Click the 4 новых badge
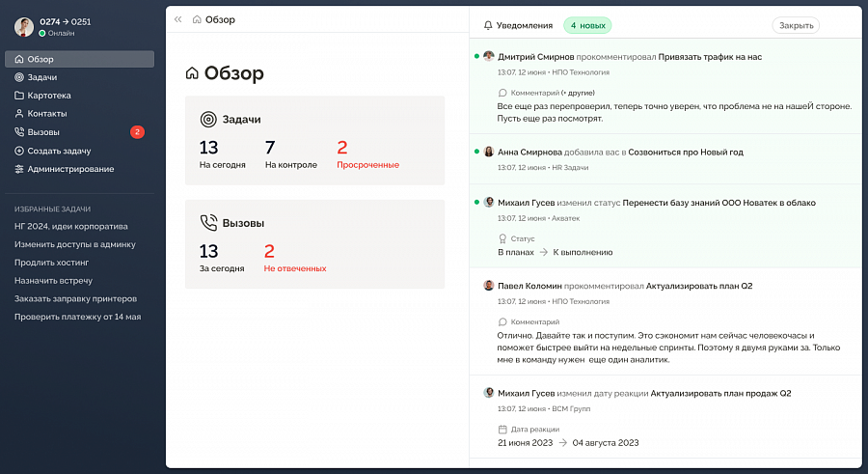Screen dimensions: 868x474 (587, 25)
